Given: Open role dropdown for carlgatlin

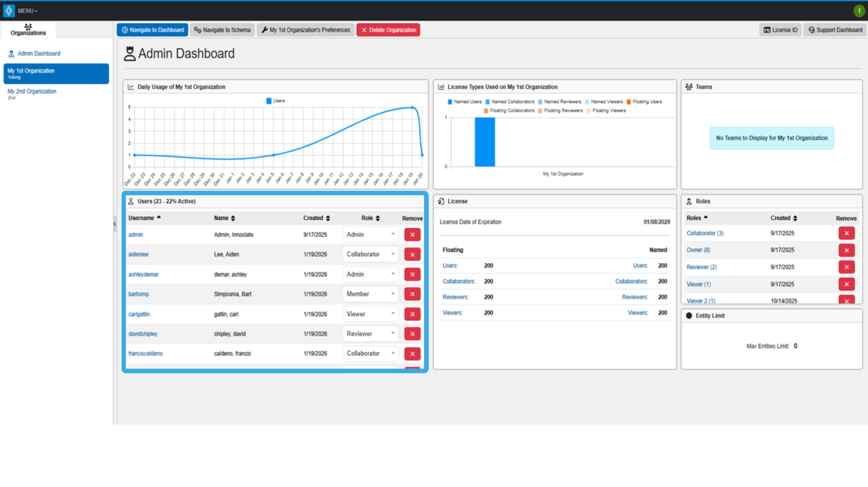Looking at the screenshot, I should click(x=370, y=314).
